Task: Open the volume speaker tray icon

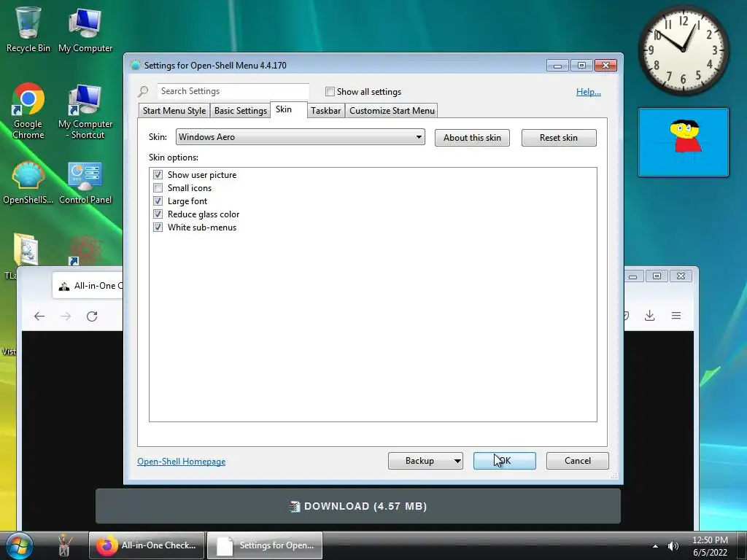Action: (673, 546)
